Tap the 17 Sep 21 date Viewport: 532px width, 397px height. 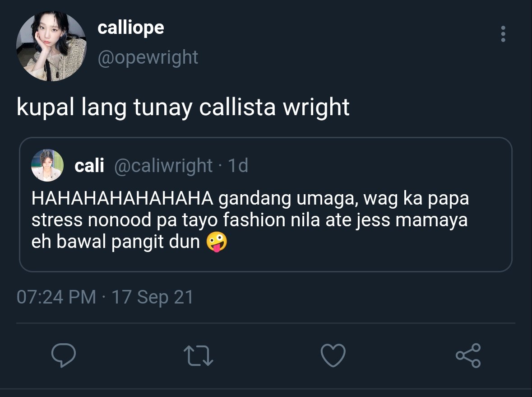pos(153,297)
